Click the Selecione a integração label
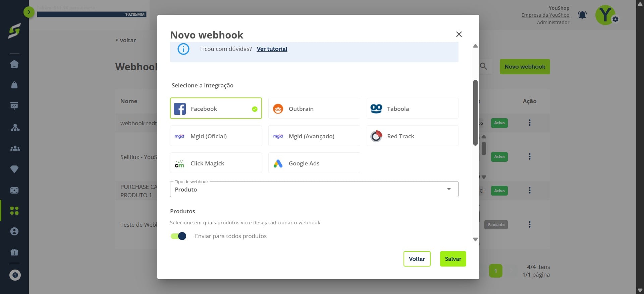644x294 pixels. [x=203, y=85]
